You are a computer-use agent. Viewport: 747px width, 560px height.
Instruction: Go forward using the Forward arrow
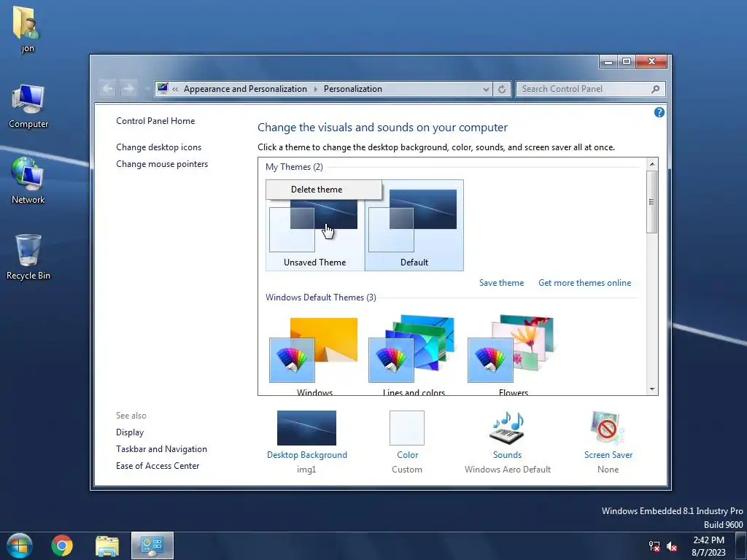[128, 88]
